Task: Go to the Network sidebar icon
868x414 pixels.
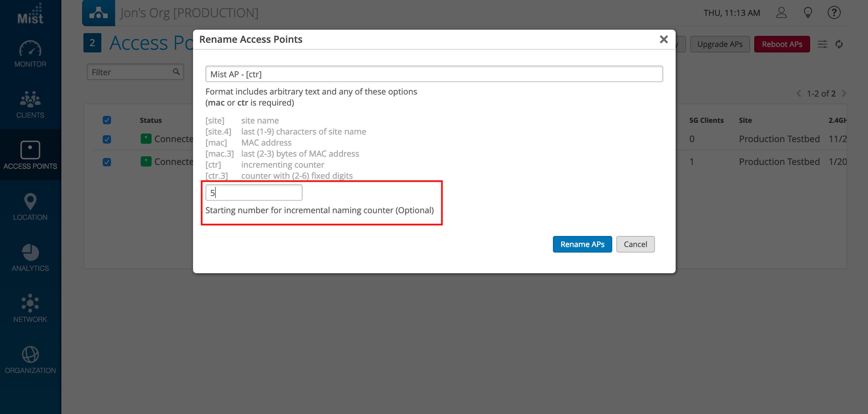Action: coord(30,303)
